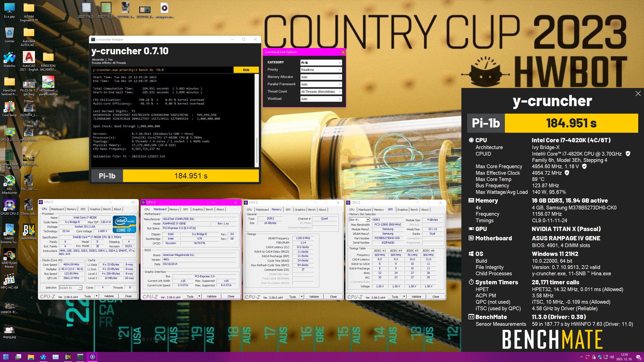Click the Intel Core i7 logo in CPU-Z
Viewport: 644px width, 362px height.
(125, 224)
